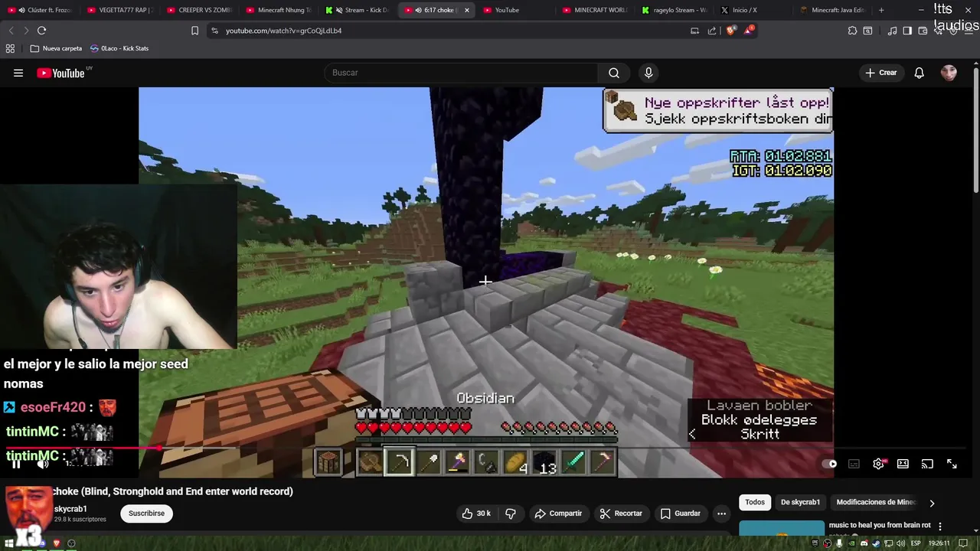Open the apps grid in bookmarks bar
980x551 pixels.
click(10, 48)
